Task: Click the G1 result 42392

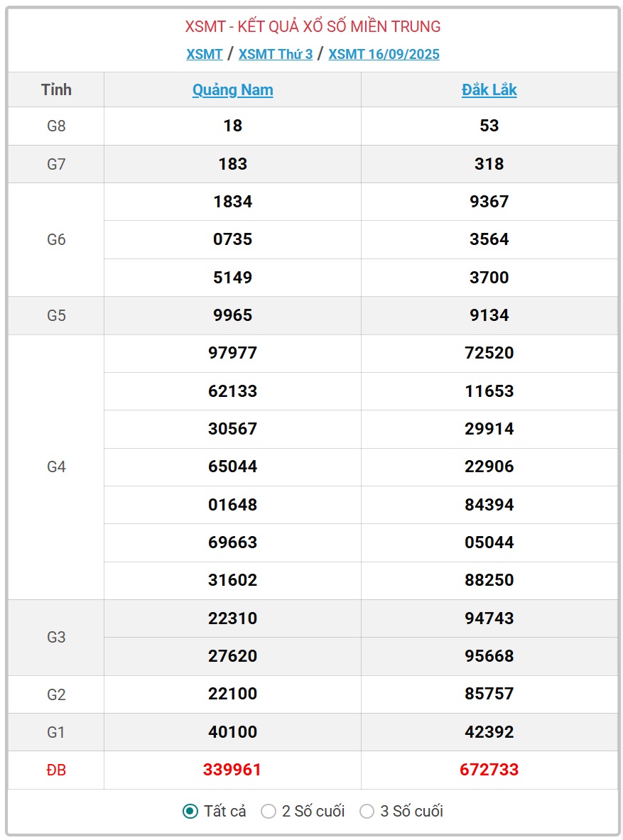Action: [x=489, y=732]
